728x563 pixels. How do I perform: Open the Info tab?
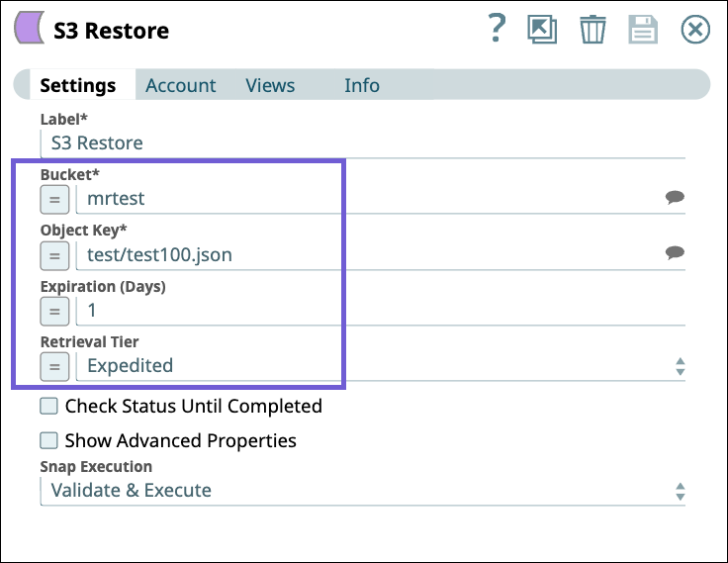coord(361,85)
